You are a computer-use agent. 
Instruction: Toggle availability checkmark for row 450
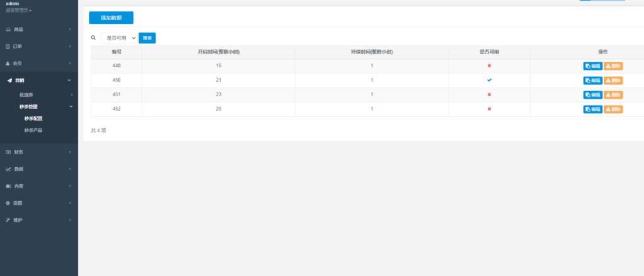(x=489, y=80)
